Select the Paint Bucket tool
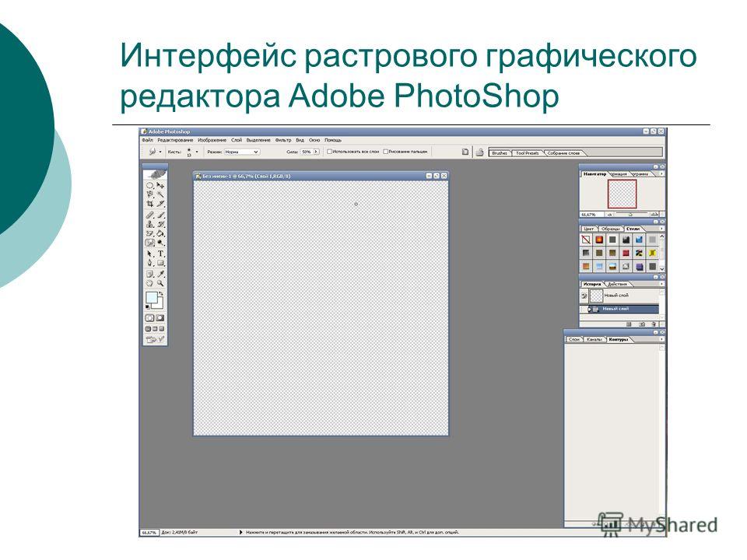Screen dimensions: 747x560 point(160,233)
